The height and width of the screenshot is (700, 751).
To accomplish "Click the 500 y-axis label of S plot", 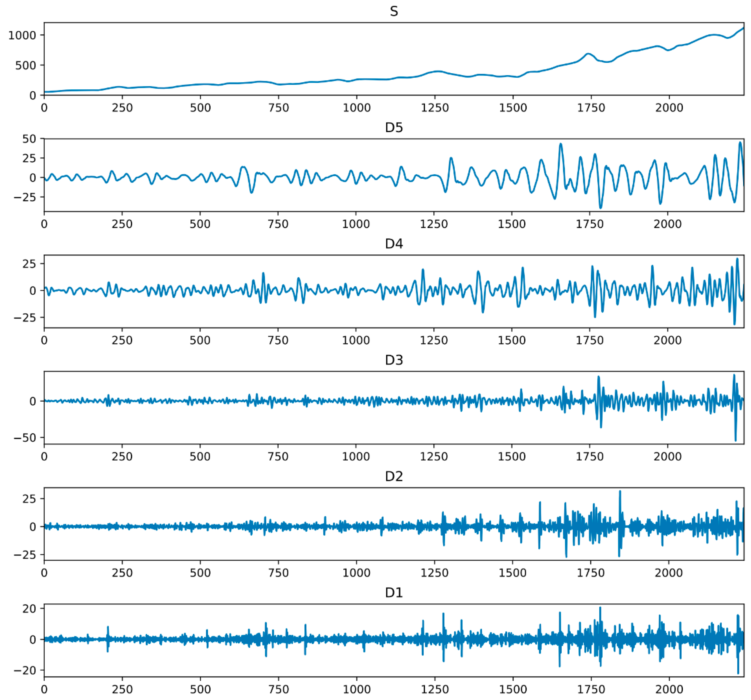I will point(26,66).
